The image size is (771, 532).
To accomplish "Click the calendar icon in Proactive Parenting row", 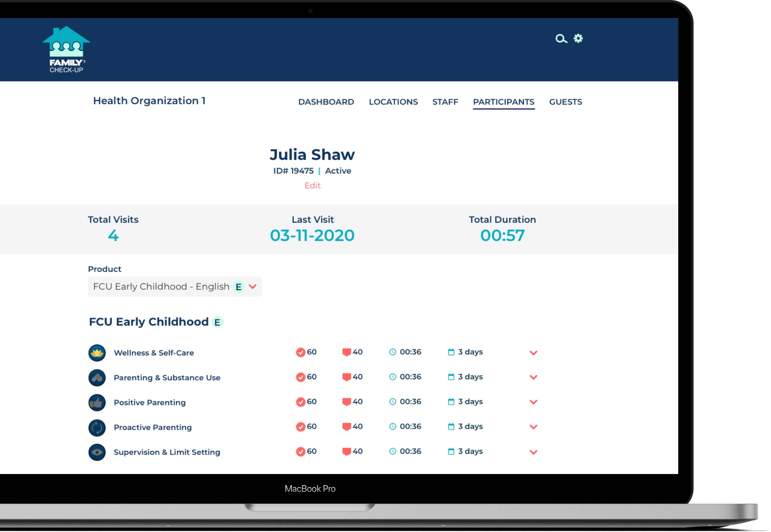I will [451, 426].
